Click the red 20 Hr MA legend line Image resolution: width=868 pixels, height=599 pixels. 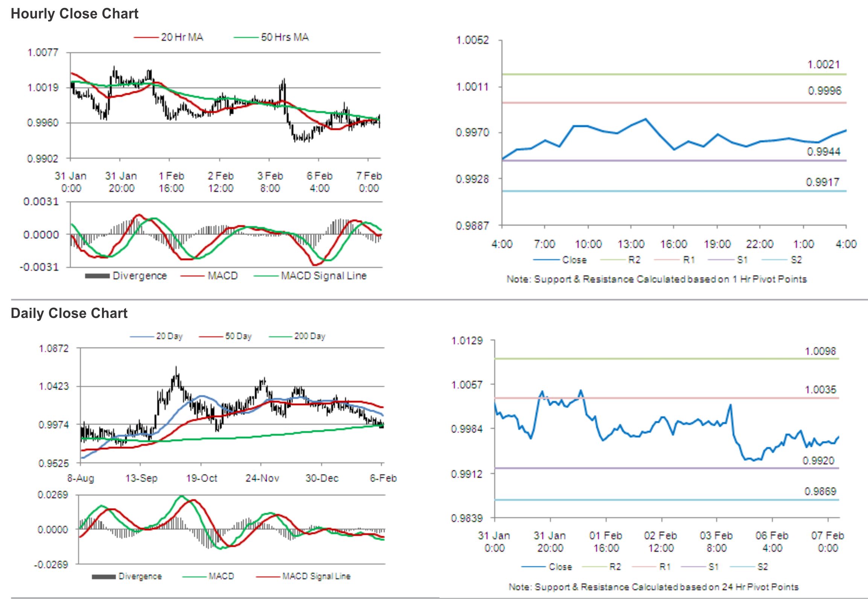(146, 38)
